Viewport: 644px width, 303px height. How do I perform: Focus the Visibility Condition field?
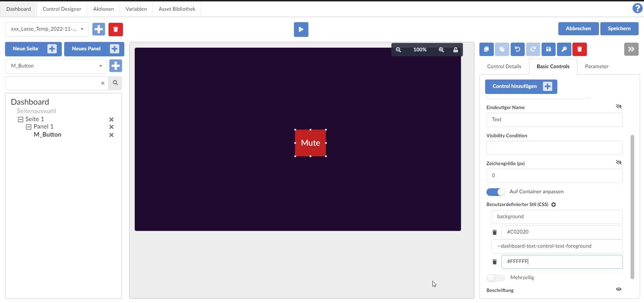click(x=554, y=148)
